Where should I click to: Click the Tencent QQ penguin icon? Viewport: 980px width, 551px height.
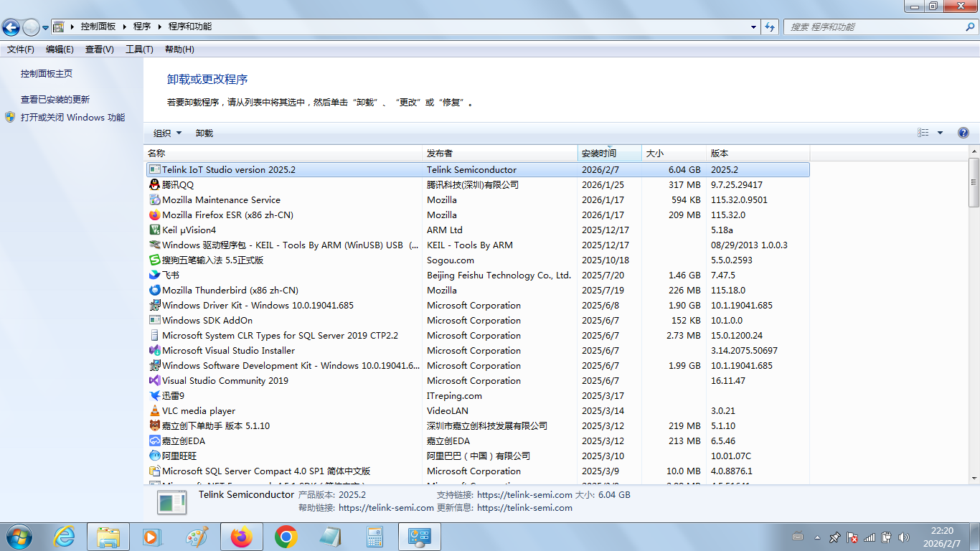pos(154,185)
